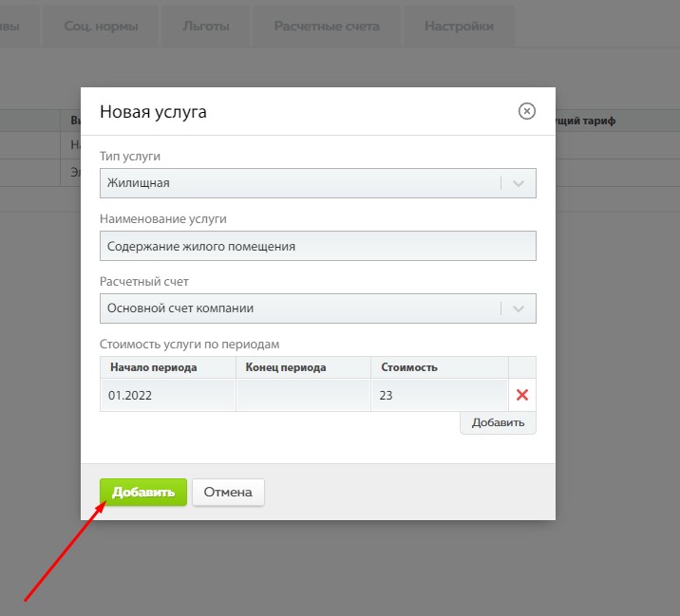Switch to the Льготы tab
Viewport: 680px width, 616px height.
coord(205,26)
